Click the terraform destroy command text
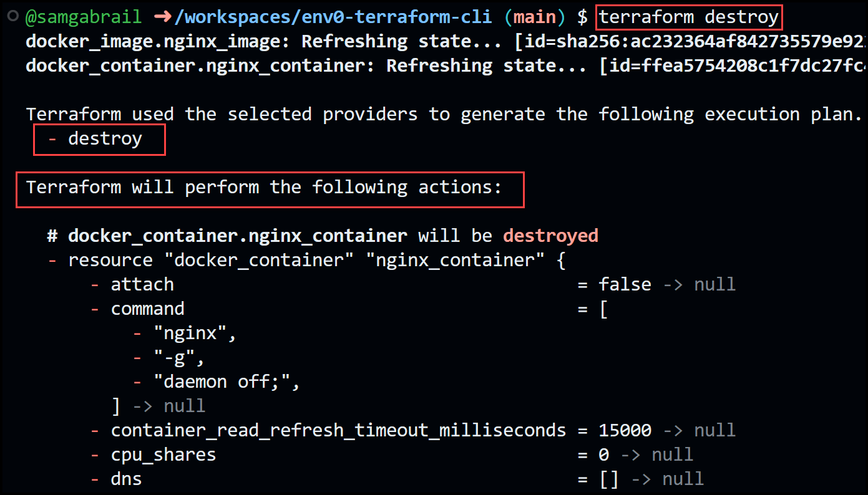868x495 pixels. coord(689,17)
